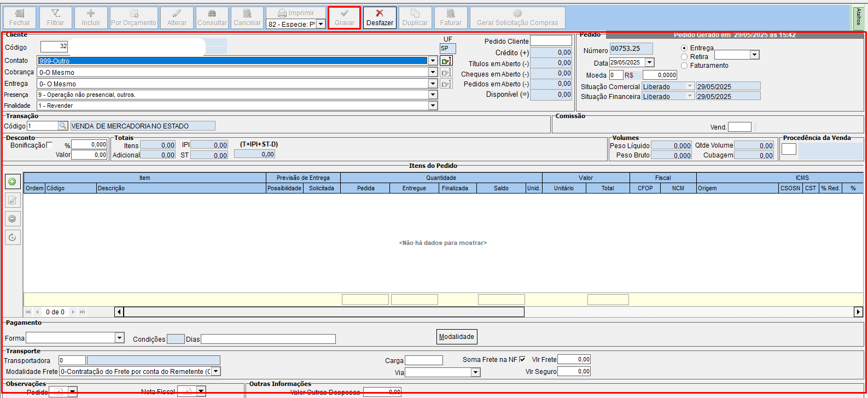Enable the Bonificação checkbox
This screenshot has width=868, height=398.
pyautogui.click(x=50, y=145)
